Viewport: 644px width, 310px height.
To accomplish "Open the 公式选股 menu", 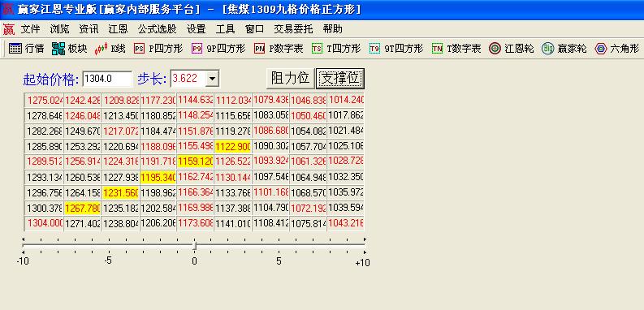I will click(157, 29).
